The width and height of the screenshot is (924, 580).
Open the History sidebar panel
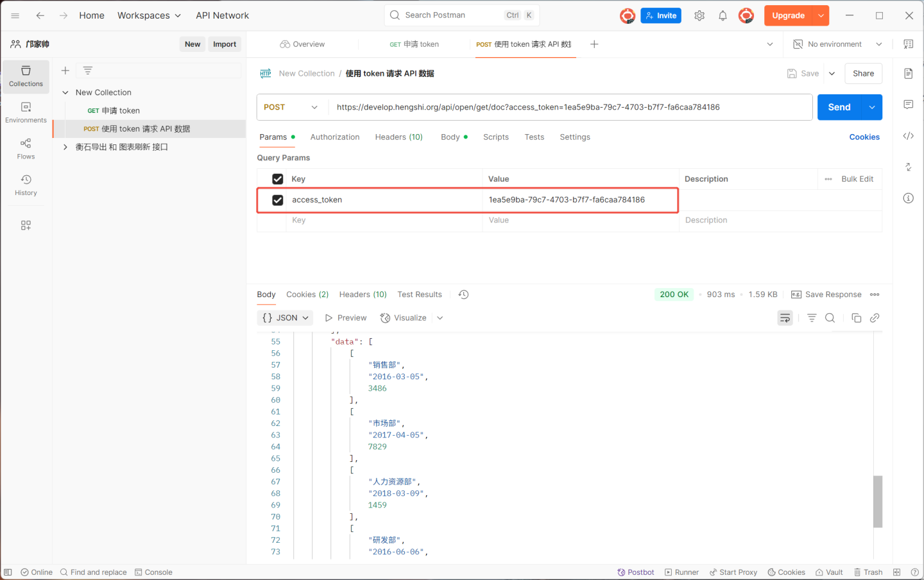pyautogui.click(x=26, y=185)
